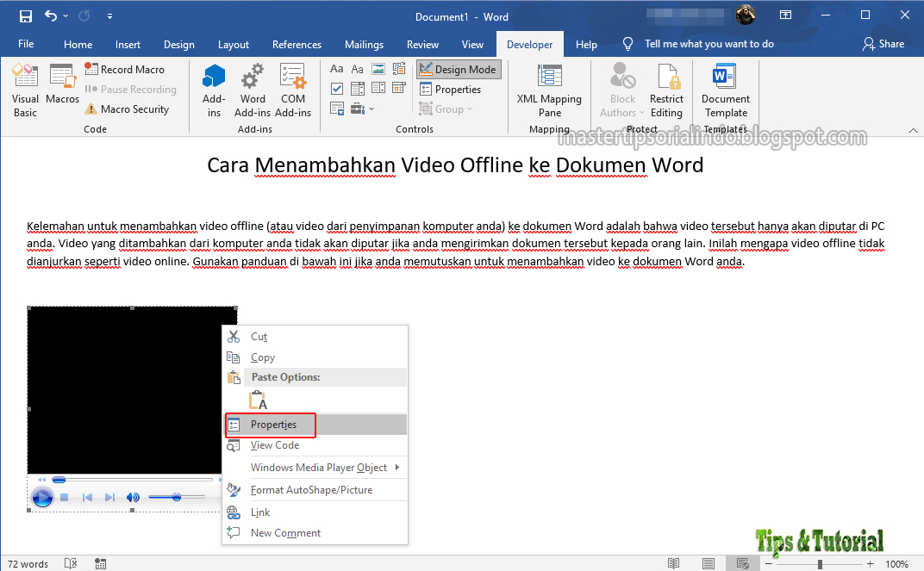
Task: Insert Drop-Down List content control
Action: pos(378,89)
